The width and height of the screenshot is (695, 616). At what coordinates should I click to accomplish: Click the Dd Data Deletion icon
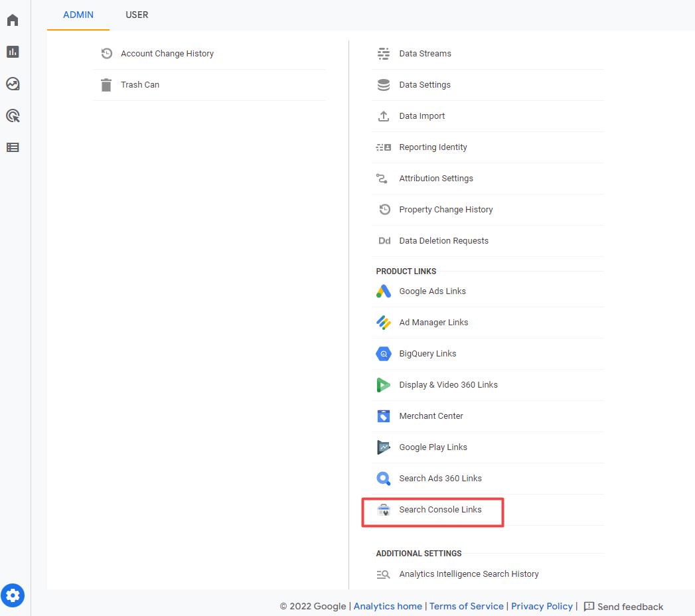tap(384, 241)
